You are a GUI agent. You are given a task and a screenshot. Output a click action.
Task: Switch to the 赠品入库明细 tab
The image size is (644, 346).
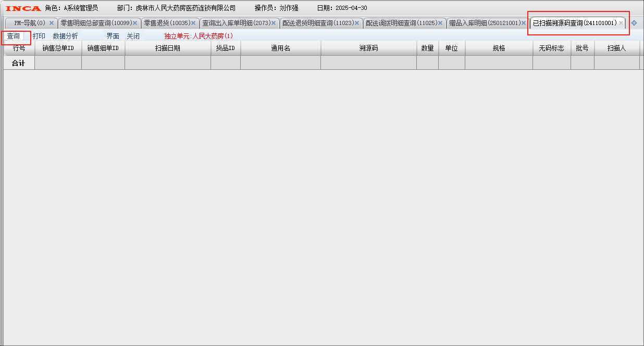pyautogui.click(x=484, y=23)
